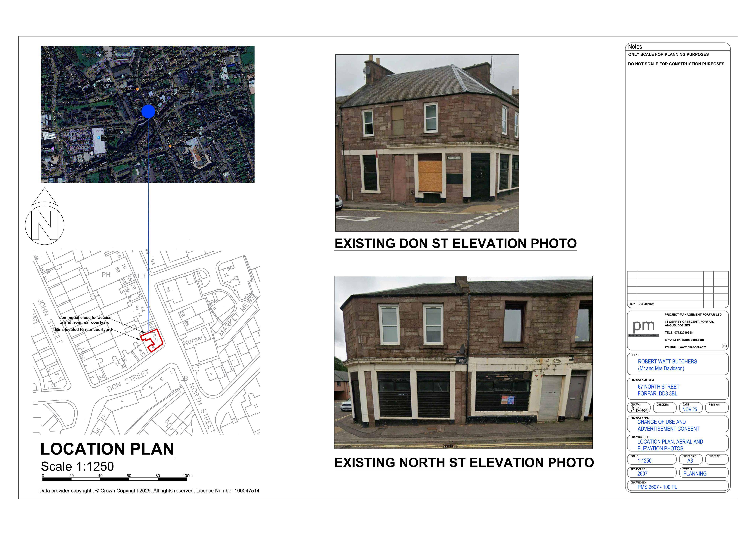Click 'REV' revision table header
Screen dimensions: 756x535
[x=632, y=304]
